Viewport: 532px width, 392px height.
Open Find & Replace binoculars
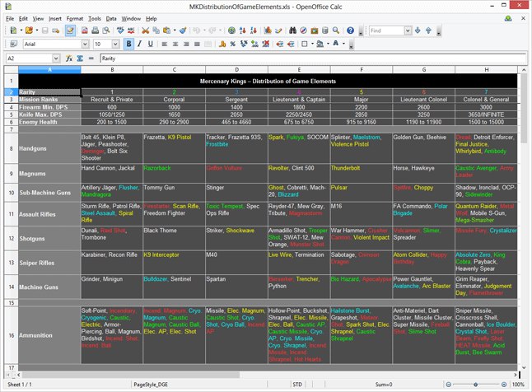tap(293, 30)
